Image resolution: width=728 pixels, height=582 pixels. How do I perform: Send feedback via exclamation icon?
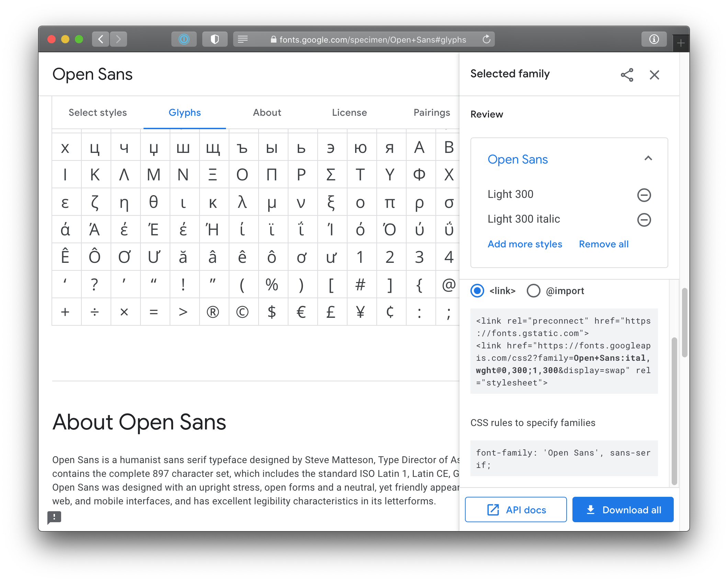pos(54,517)
